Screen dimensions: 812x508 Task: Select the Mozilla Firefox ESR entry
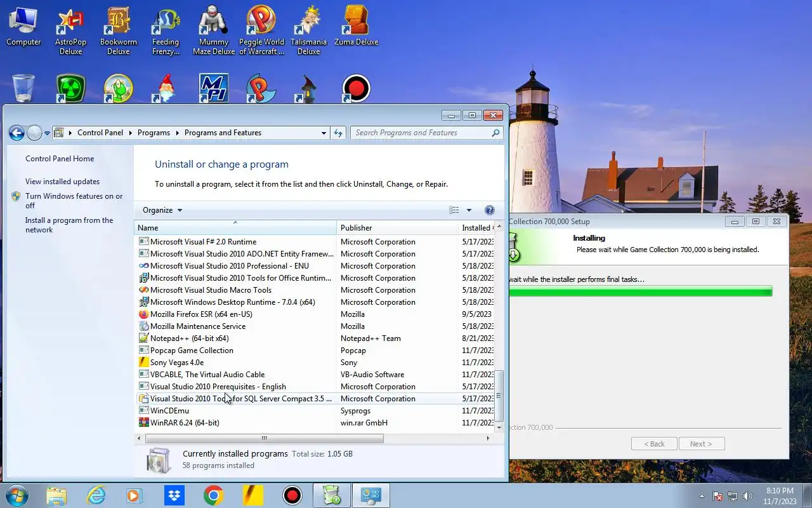[x=315, y=314]
